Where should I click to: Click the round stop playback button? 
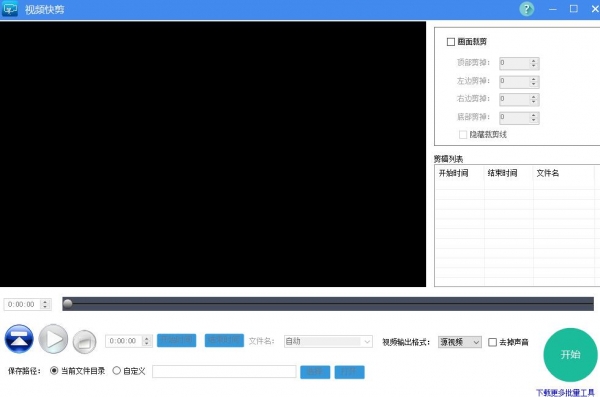coord(85,341)
